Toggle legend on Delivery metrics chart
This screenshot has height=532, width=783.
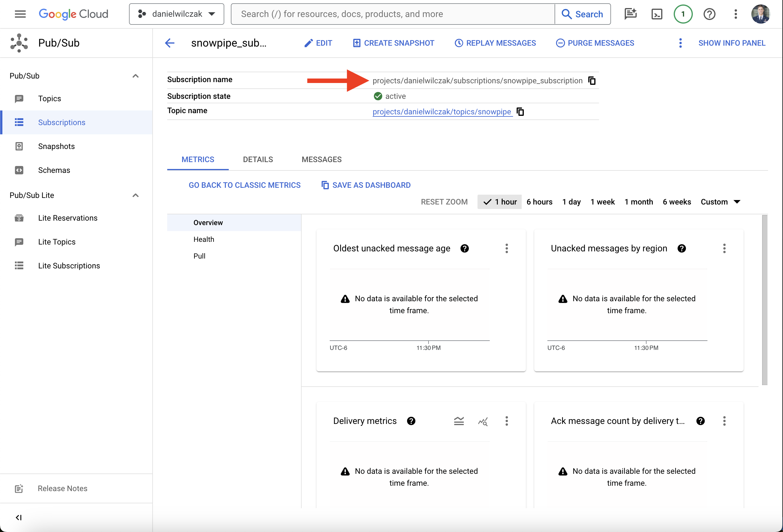tap(459, 421)
